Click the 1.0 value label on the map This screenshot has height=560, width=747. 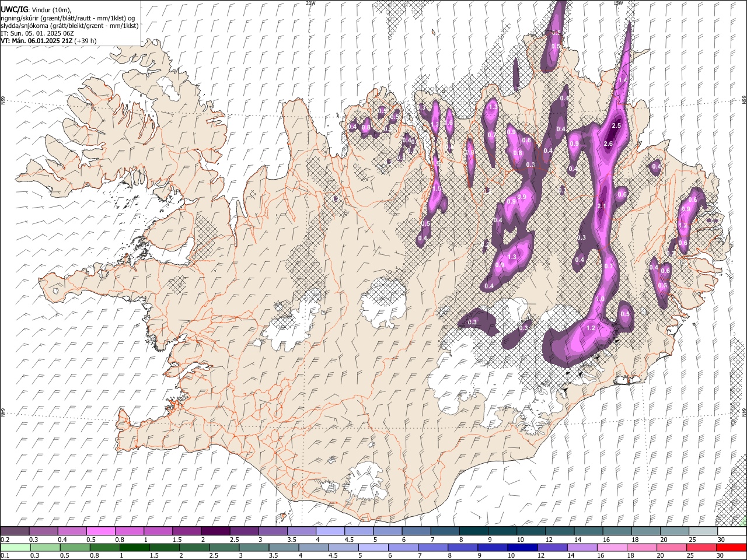[600, 299]
